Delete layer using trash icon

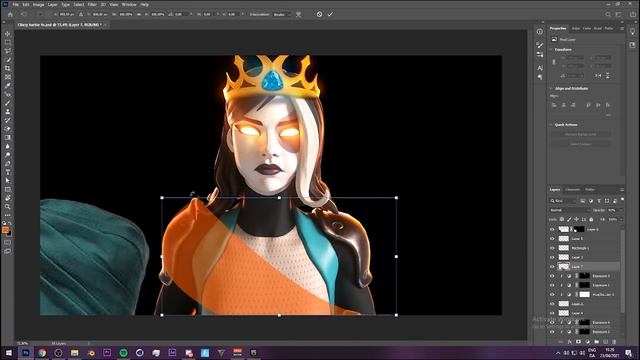[x=614, y=342]
